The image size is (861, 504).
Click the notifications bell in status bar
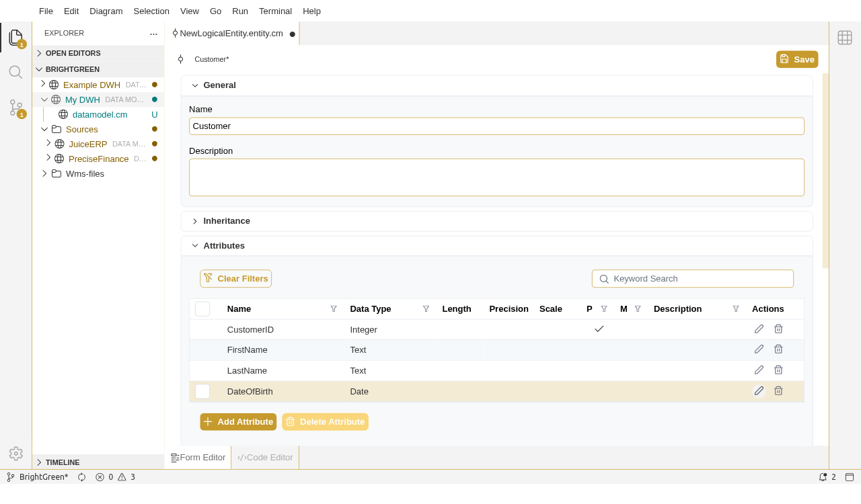823,477
